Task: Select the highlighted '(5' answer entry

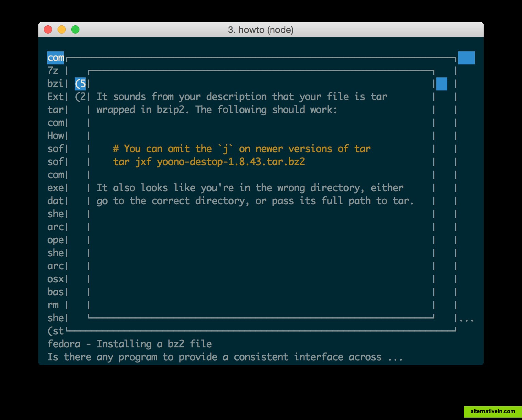Action: coord(80,84)
